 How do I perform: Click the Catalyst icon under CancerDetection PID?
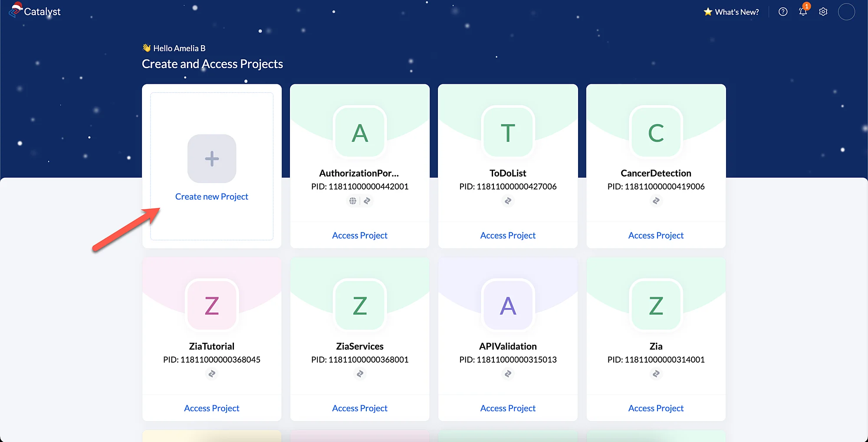pos(656,201)
